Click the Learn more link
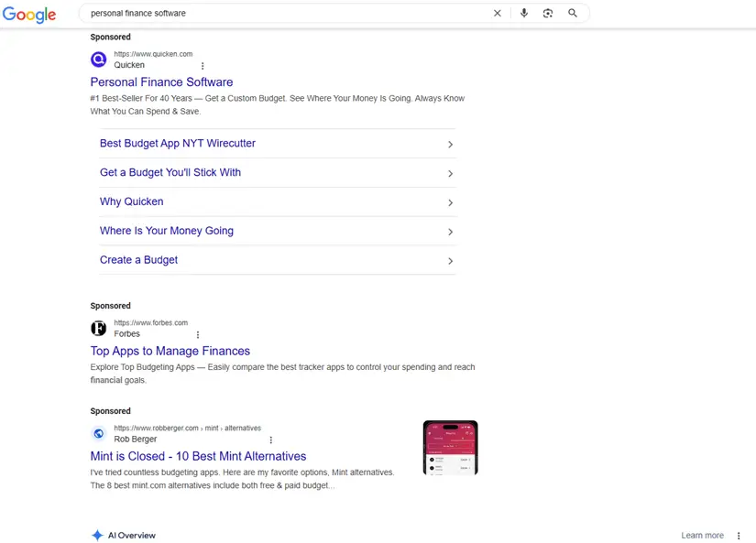This screenshot has height=543, width=756. click(702, 536)
